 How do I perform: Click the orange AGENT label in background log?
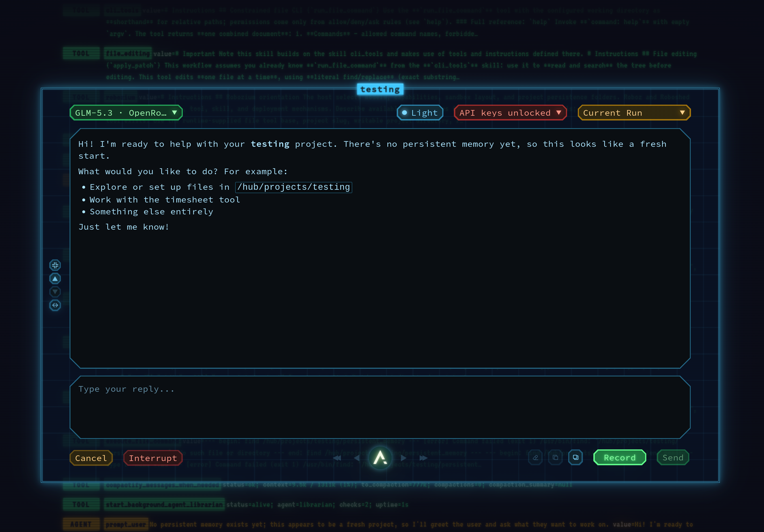(81, 524)
